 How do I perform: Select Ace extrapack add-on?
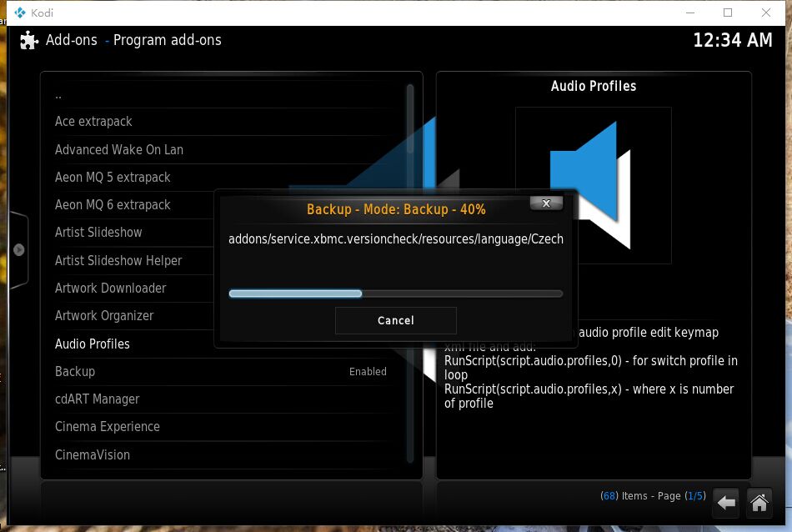click(x=93, y=122)
